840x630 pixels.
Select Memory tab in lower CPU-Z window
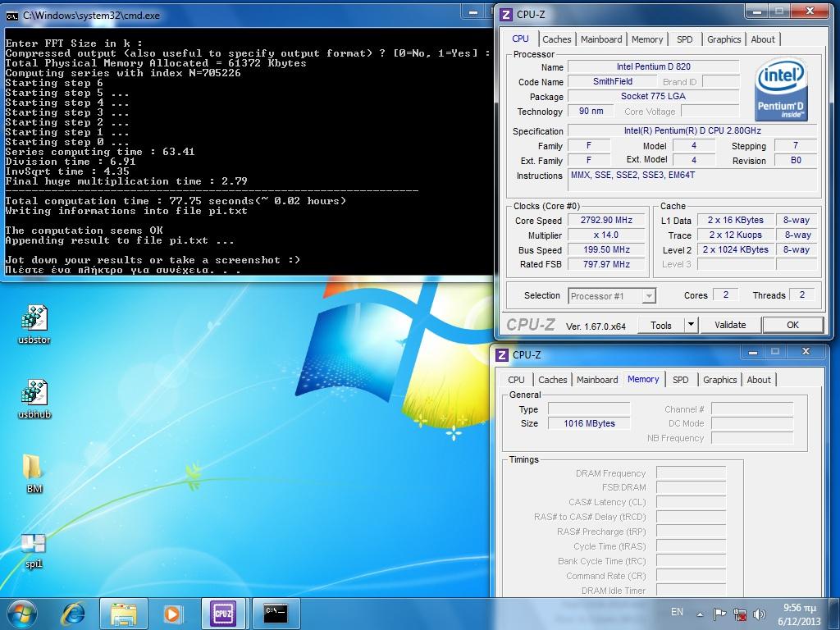[x=643, y=379]
